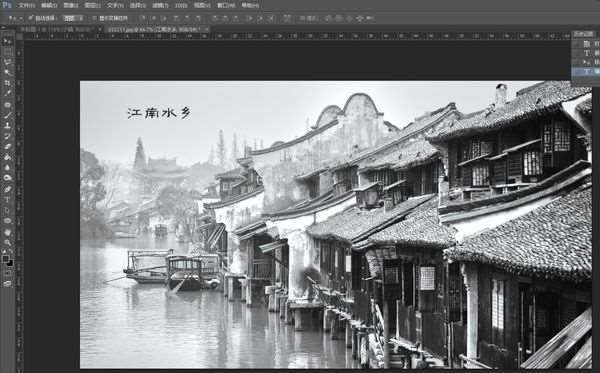Select the Ellipse shape tool
This screenshot has height=373, width=600.
(7, 221)
